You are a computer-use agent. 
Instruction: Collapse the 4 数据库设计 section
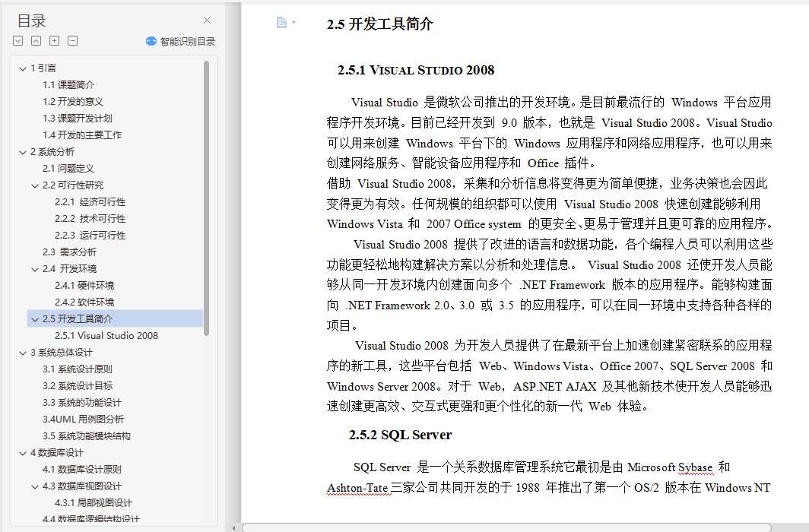pyautogui.click(x=23, y=453)
